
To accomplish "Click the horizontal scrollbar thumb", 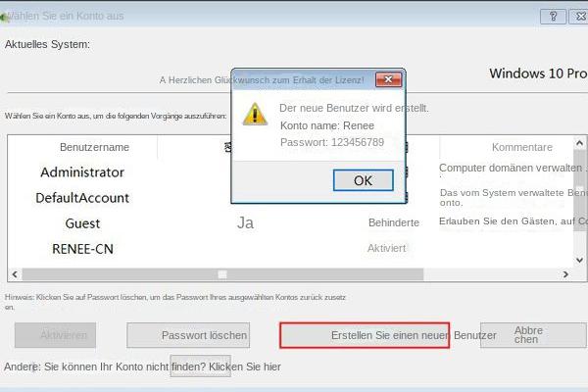I will (222, 274).
